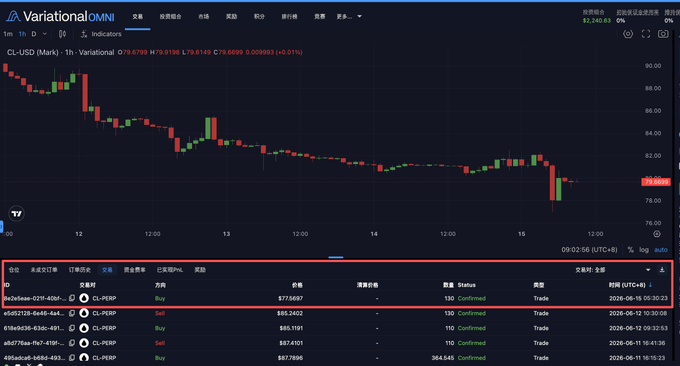Image resolution: width=680 pixels, height=366 pixels.
Task: Switch to the 资金费率 tab
Action: click(134, 270)
